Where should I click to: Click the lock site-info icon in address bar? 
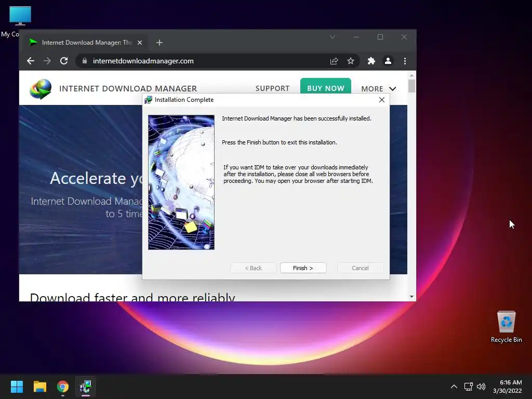85,61
